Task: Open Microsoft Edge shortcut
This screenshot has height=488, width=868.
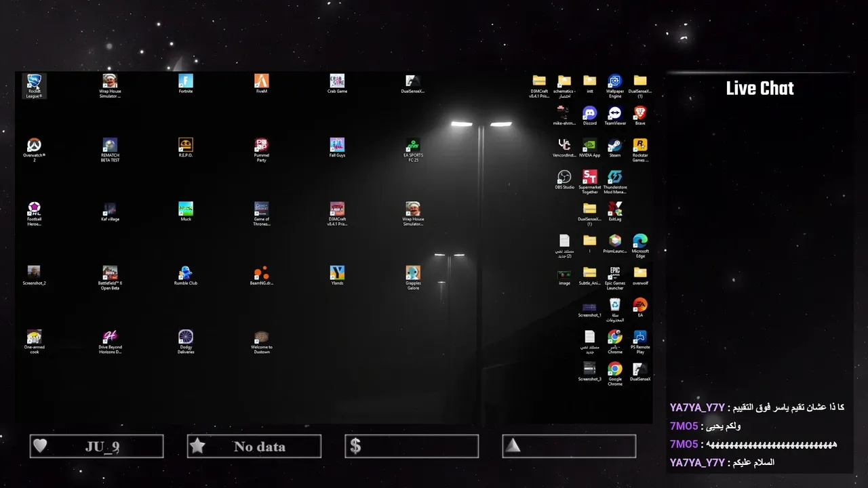Action: (639, 246)
